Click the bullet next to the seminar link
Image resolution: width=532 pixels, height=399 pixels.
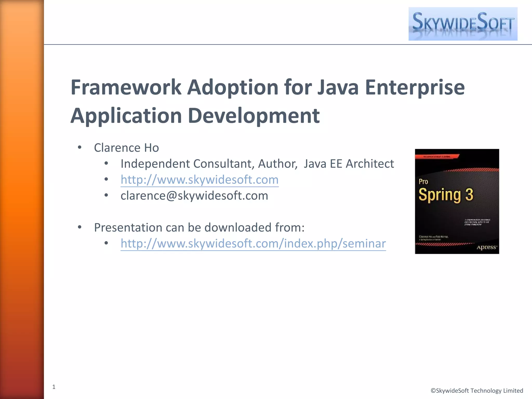click(x=106, y=243)
